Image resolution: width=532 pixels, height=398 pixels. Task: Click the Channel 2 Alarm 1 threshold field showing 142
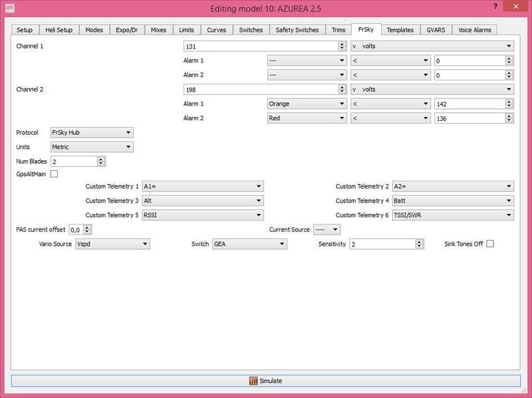pos(474,104)
